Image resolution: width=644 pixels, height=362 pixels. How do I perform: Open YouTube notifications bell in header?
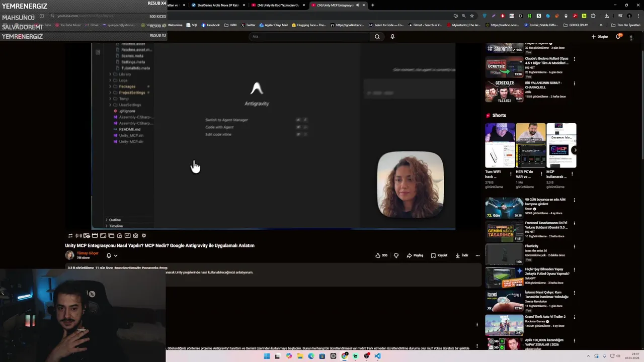[x=618, y=36]
